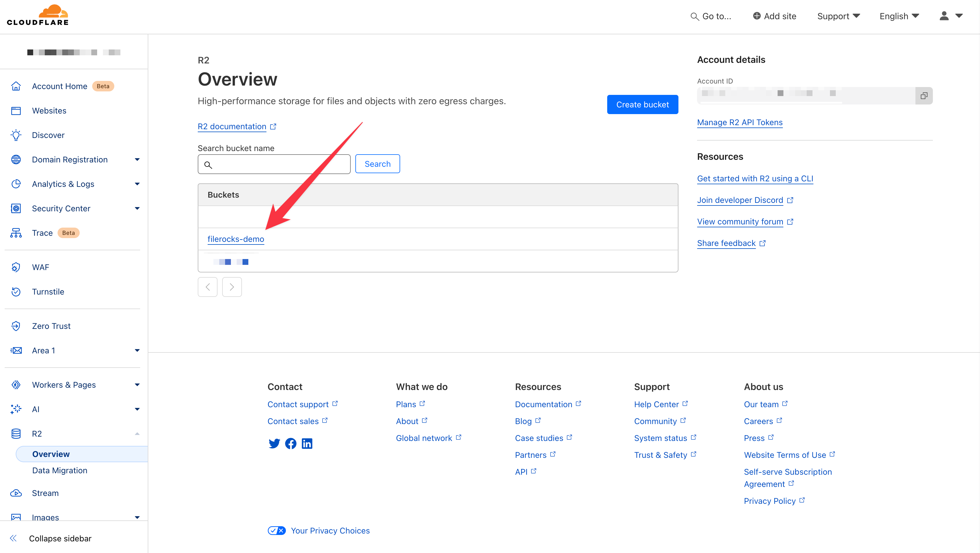Click the Search button

pos(377,164)
